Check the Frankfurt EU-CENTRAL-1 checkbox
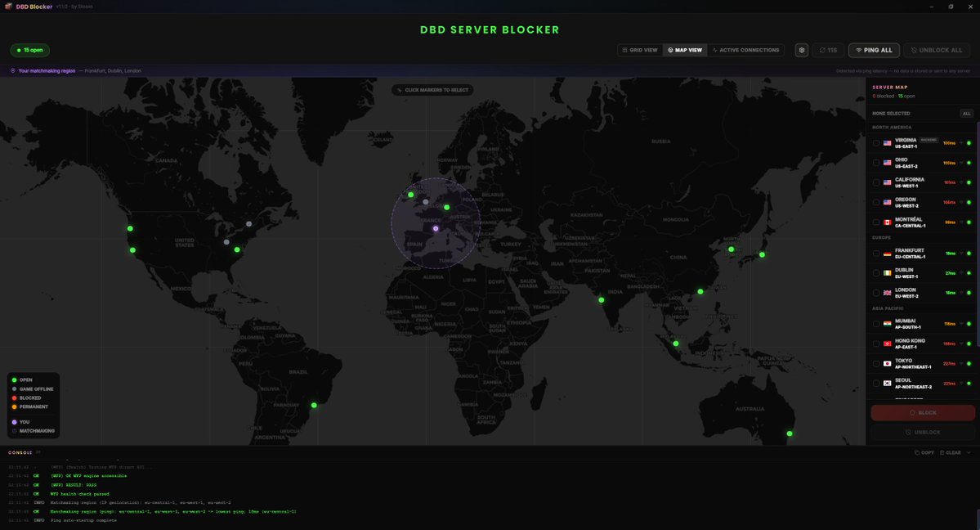 click(875, 254)
